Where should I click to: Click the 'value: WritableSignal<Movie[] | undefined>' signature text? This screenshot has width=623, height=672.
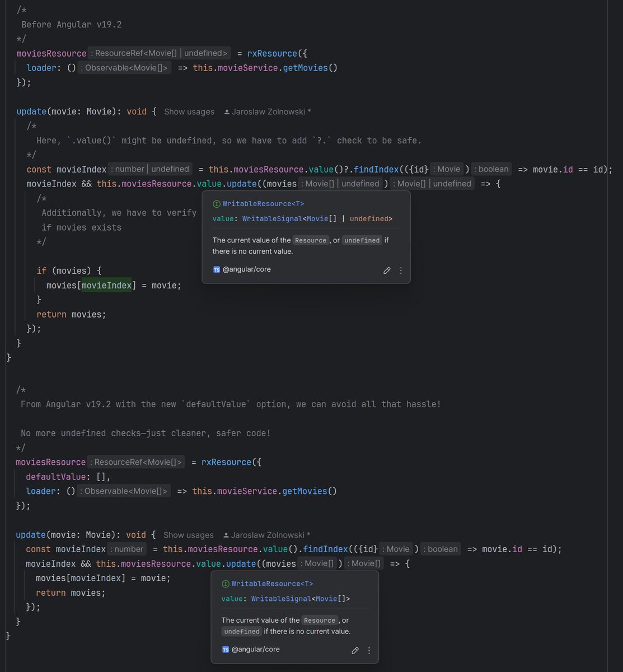(302, 219)
